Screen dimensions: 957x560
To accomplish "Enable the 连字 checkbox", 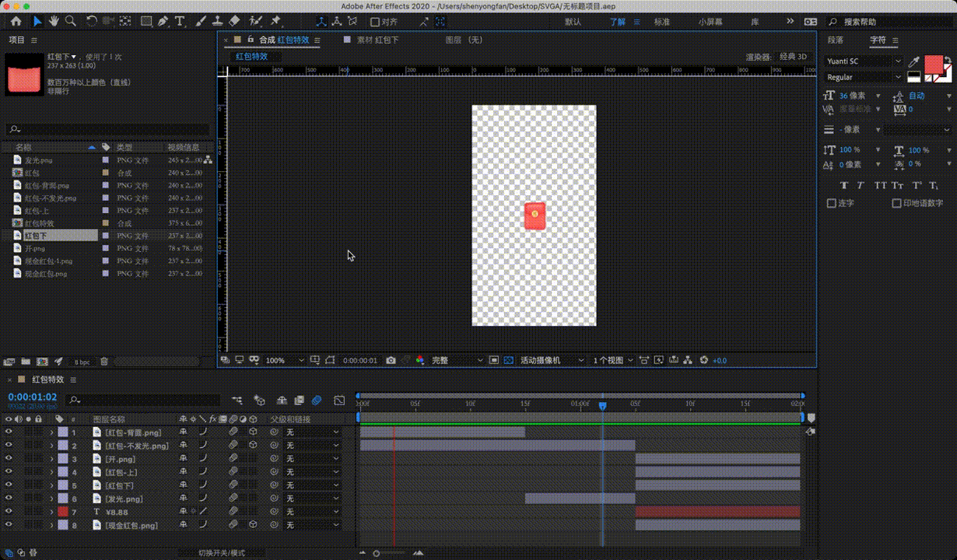I will tap(832, 204).
